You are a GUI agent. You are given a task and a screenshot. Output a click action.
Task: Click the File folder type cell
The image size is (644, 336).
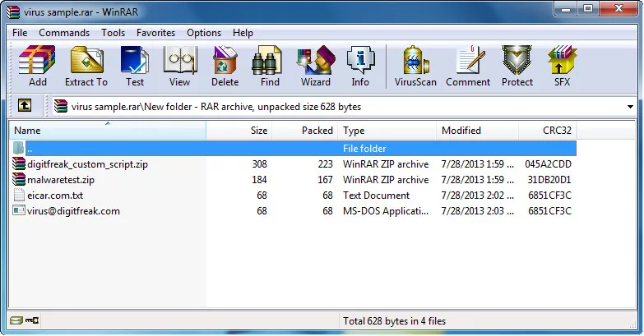click(x=364, y=148)
